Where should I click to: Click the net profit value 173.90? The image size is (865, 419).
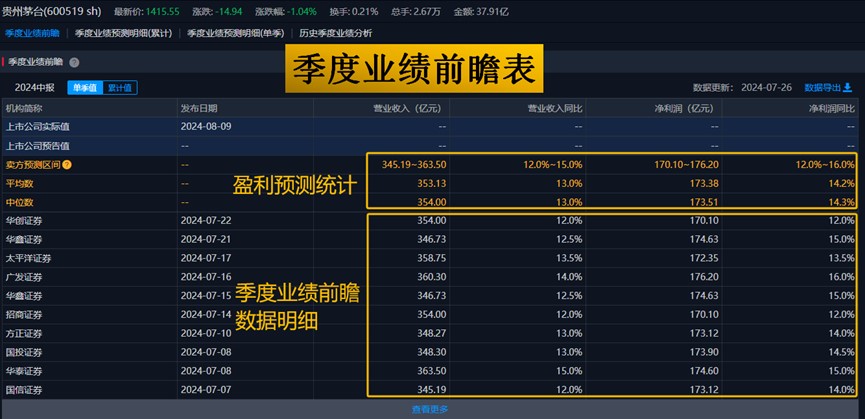[x=704, y=352]
